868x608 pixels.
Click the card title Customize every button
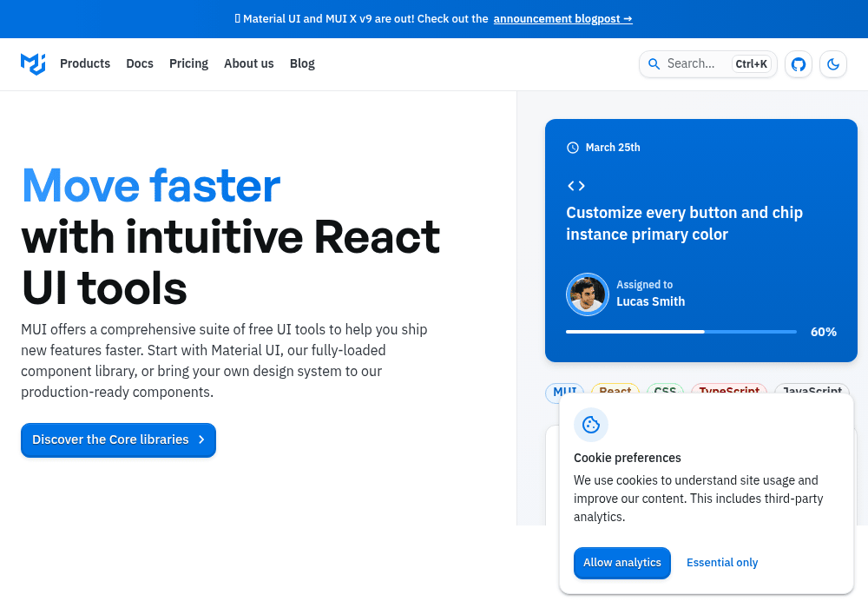click(685, 224)
